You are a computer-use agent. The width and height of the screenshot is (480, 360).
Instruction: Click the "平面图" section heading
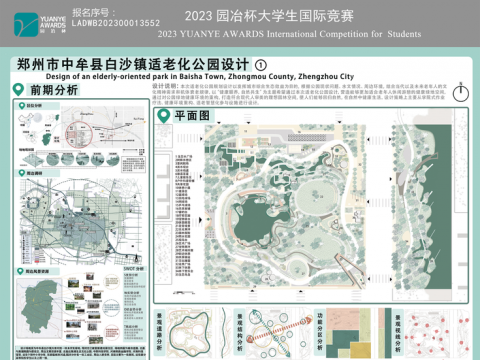coord(192,116)
